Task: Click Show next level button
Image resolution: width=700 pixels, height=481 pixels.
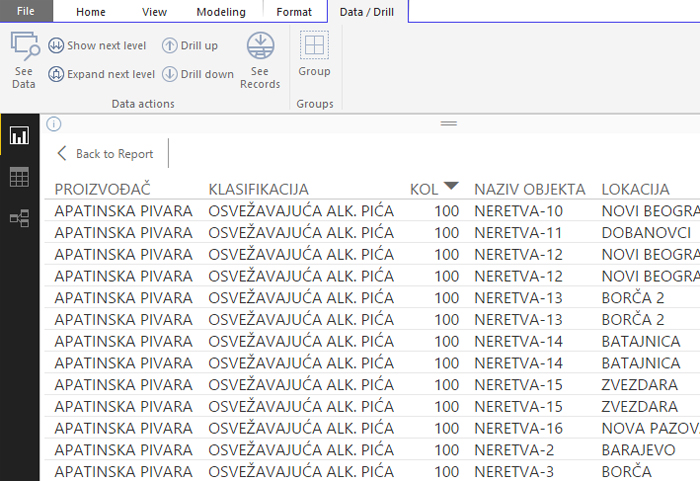Action: pyautogui.click(x=97, y=46)
